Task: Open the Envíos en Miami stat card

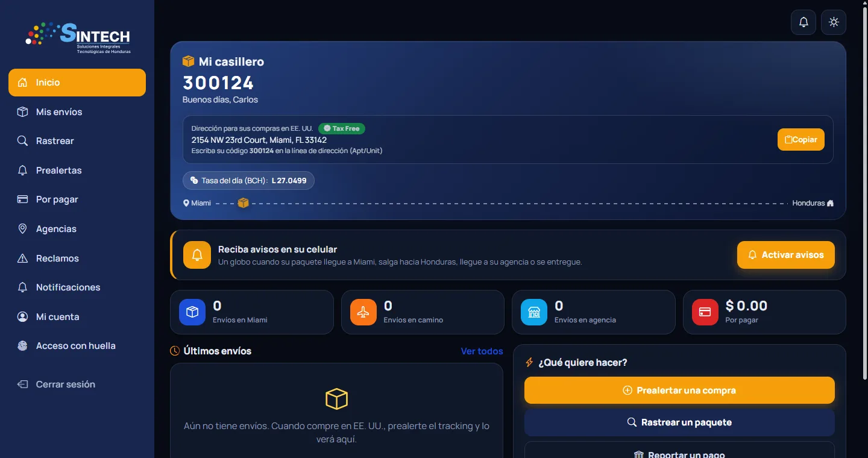Action: 252,312
